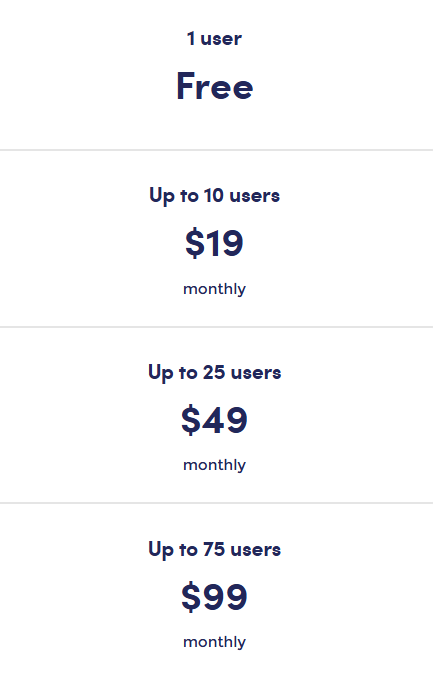433x673 pixels.
Task: Click the "Up to 75 users" heading
Action: [x=214, y=550]
